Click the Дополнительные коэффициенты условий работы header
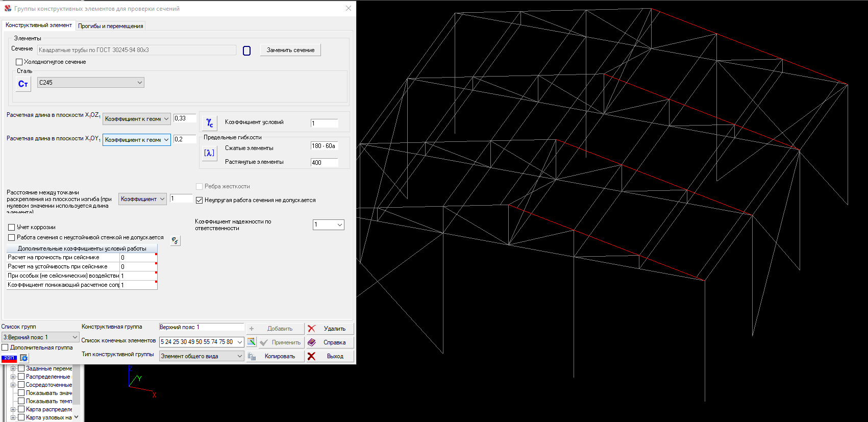868x422 pixels. (x=82, y=249)
